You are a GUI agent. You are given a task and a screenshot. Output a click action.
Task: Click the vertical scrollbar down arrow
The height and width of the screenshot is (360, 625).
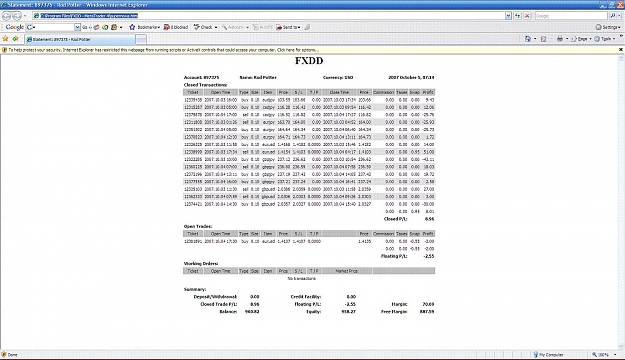coord(621,347)
